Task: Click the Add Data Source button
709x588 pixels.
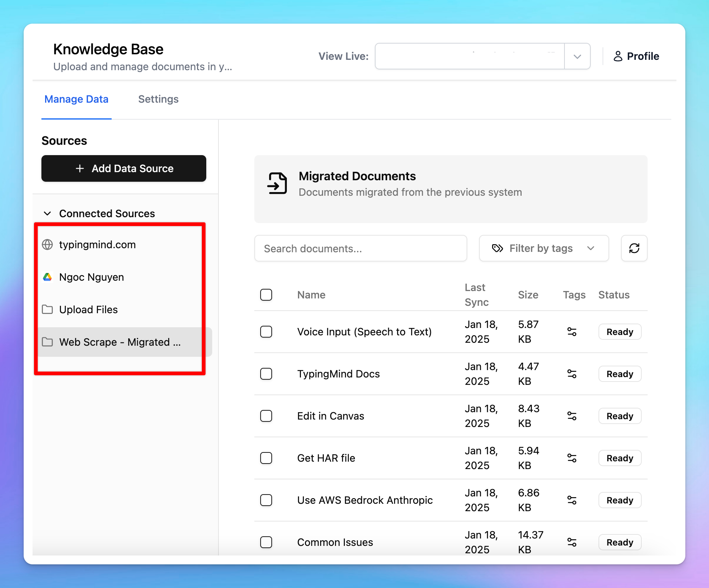Action: tap(124, 168)
